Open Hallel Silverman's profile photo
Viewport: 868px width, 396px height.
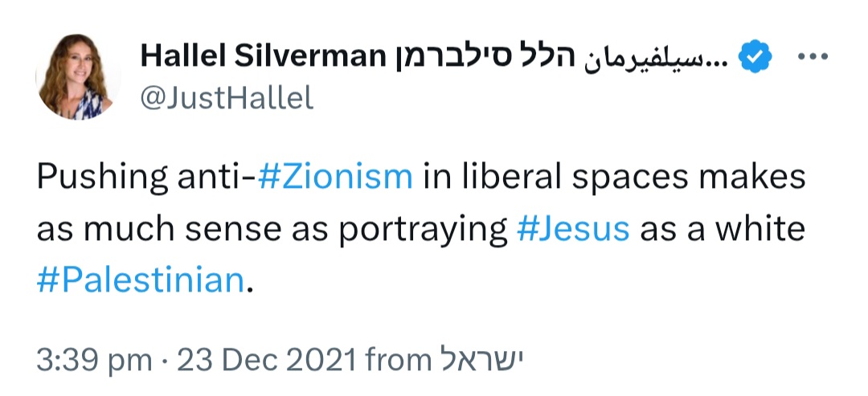[x=78, y=78]
